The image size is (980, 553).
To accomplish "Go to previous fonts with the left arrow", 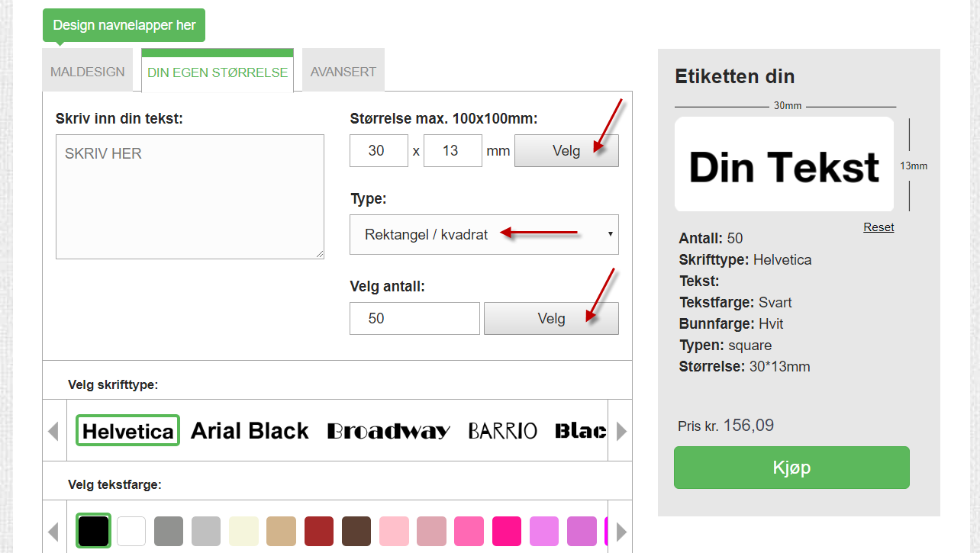I will tap(53, 431).
